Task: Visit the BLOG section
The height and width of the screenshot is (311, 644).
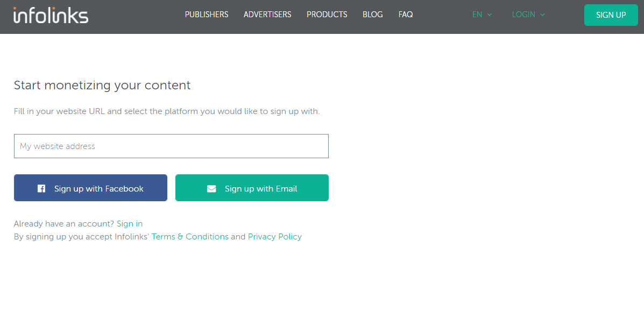Action: tap(372, 15)
